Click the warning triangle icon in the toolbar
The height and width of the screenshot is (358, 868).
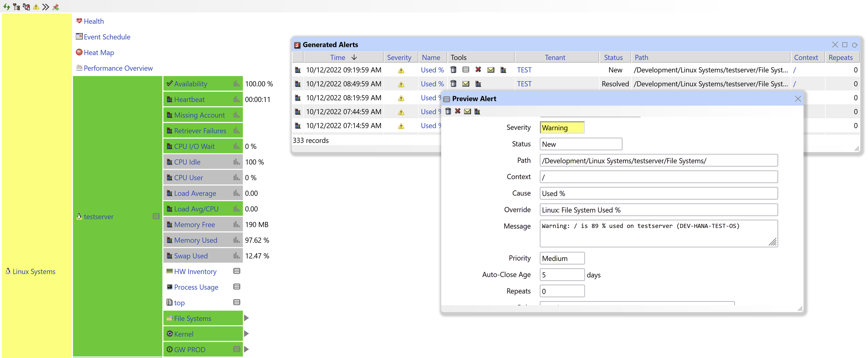click(36, 7)
